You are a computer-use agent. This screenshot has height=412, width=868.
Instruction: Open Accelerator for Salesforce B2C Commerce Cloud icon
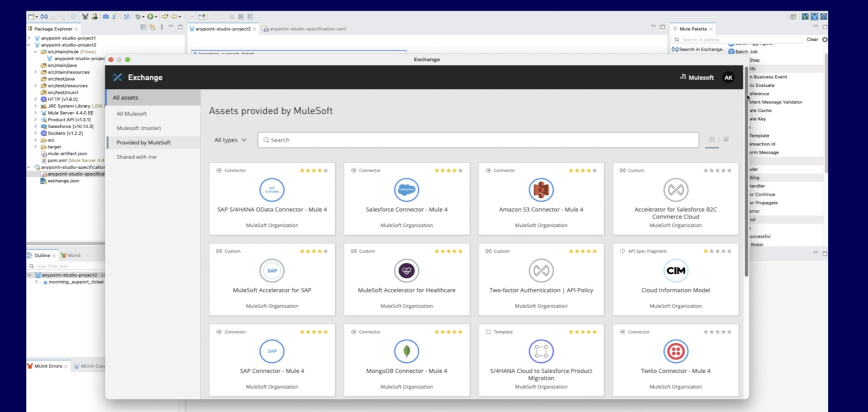tap(675, 190)
